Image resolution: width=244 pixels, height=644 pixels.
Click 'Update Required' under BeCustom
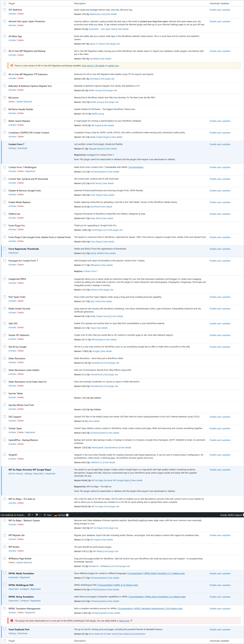point(24,102)
